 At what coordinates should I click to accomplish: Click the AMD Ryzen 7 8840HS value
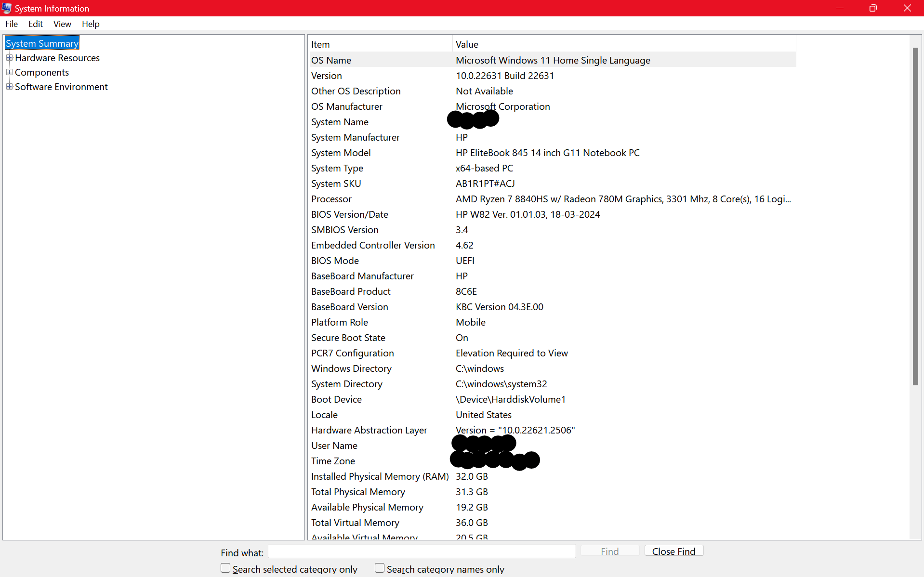623,199
